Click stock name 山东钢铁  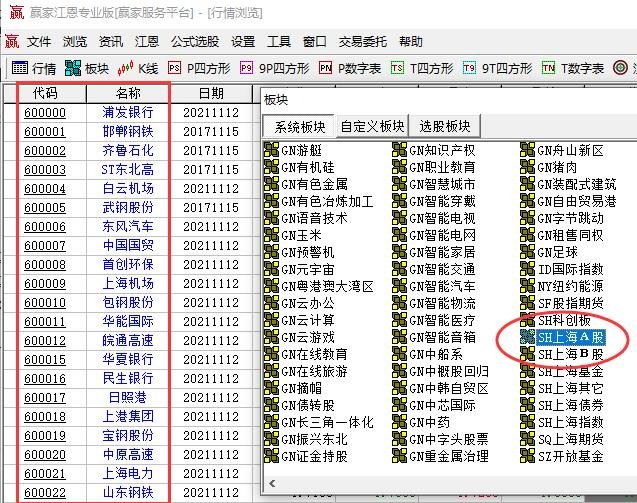[x=128, y=492]
